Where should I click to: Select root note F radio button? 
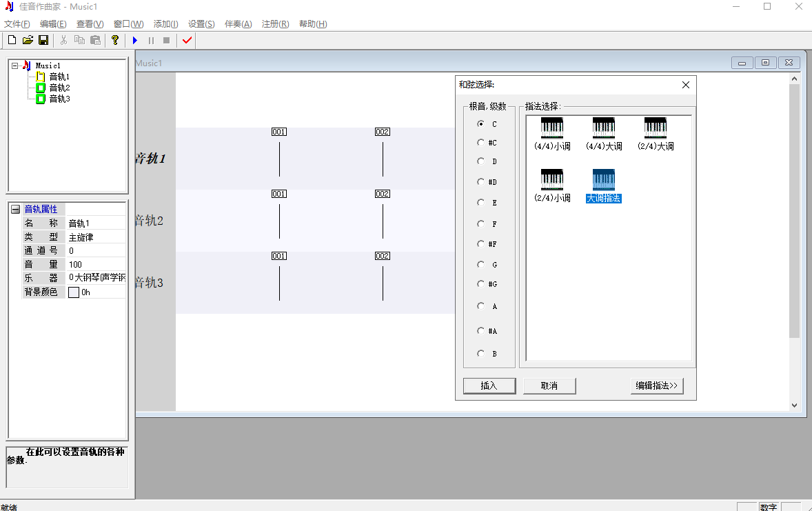click(481, 224)
